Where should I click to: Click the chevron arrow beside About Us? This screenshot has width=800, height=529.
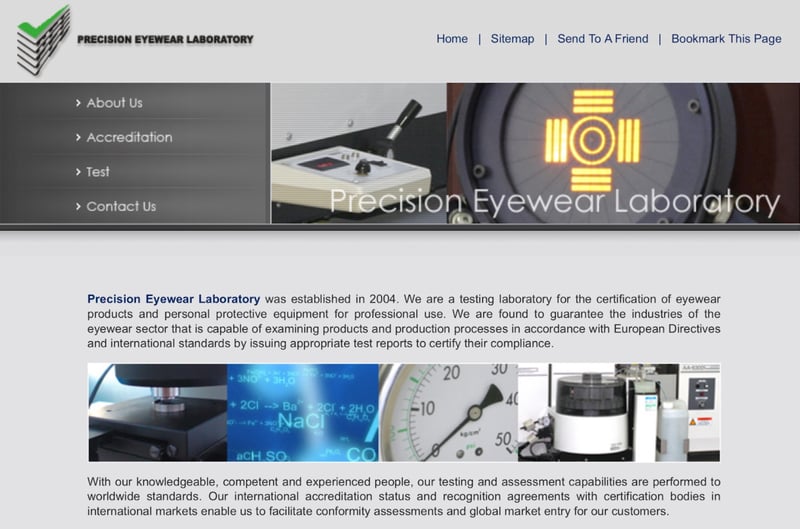pyautogui.click(x=78, y=103)
